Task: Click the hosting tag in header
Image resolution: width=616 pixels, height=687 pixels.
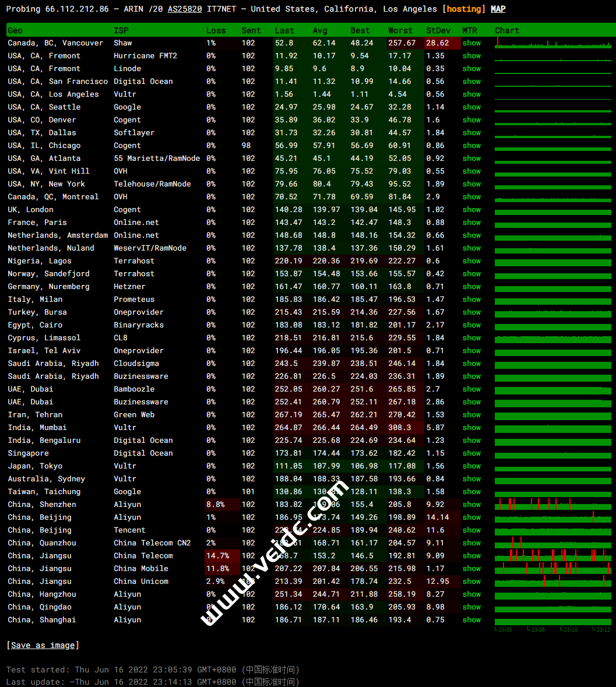Action: pos(464,9)
